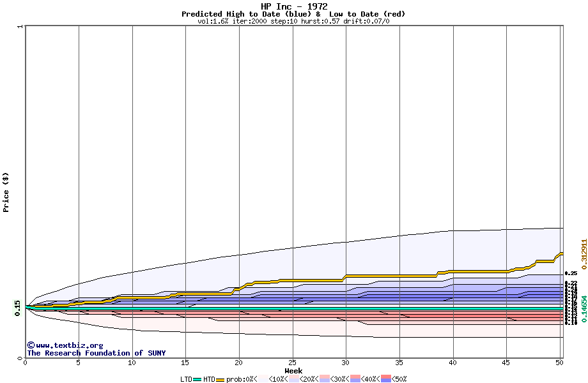Click the HP Inc - 1972 chart title
588x383 pixels.
pos(294,6)
